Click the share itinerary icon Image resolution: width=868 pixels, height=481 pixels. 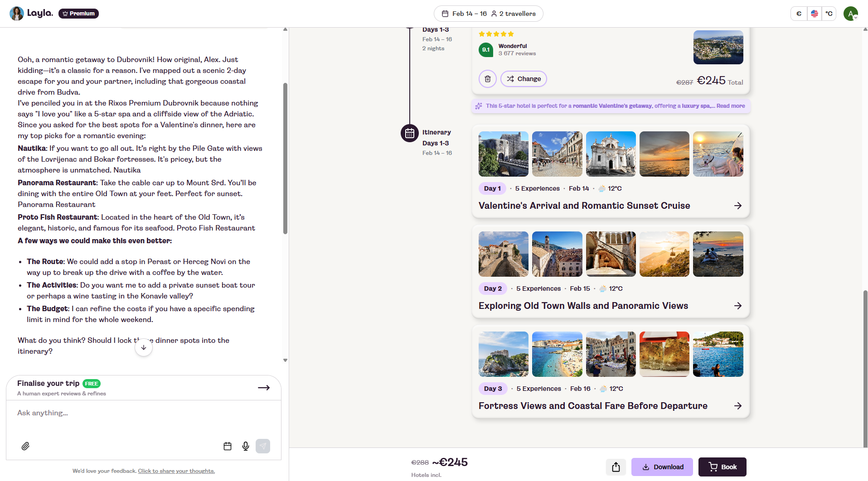[616, 467]
